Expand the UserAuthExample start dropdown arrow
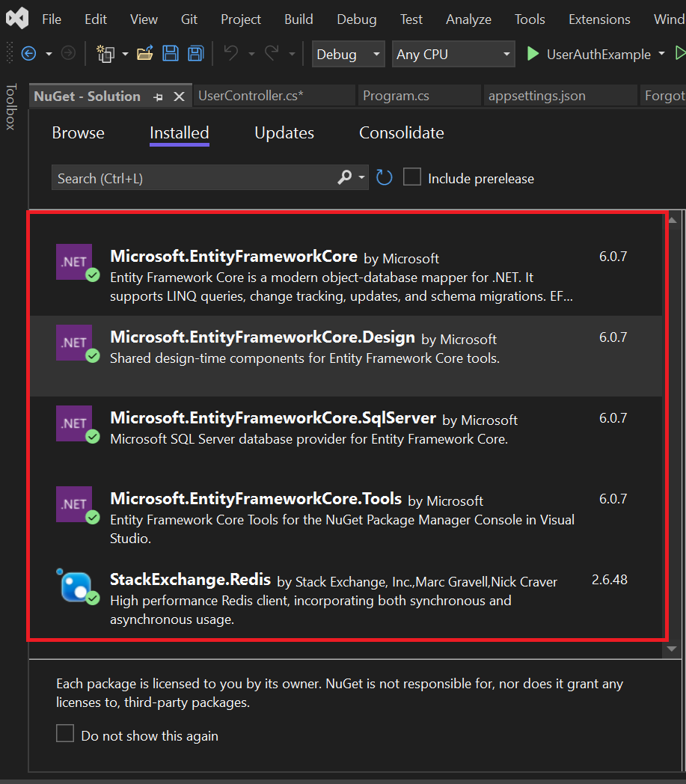Image resolution: width=686 pixels, height=784 pixels. (661, 54)
